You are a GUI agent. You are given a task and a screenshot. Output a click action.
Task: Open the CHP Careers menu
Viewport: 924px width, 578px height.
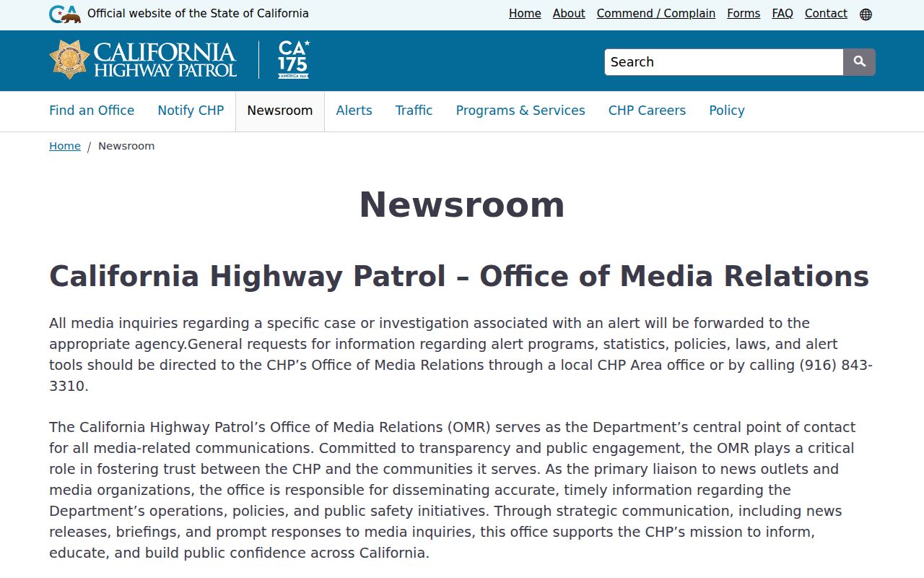(647, 111)
